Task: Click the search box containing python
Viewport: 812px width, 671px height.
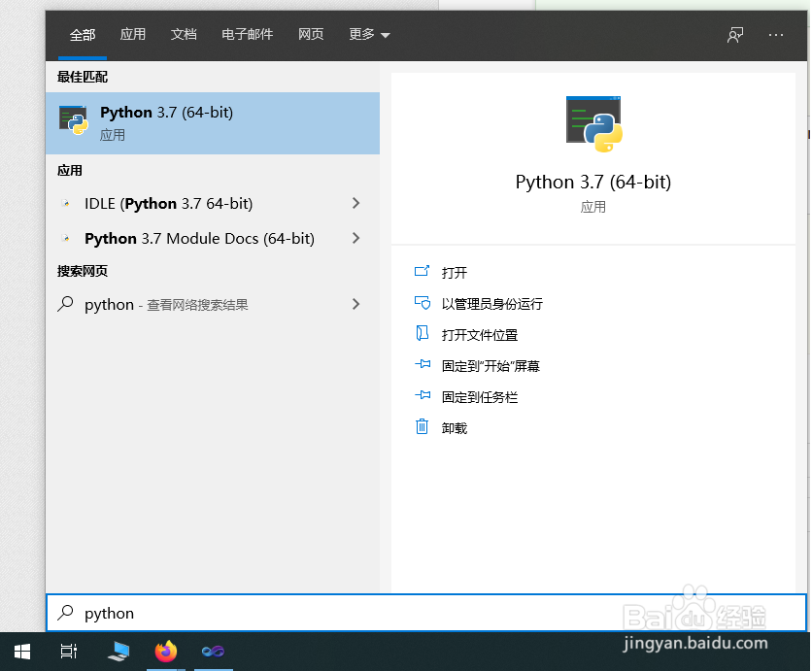Action: [426, 613]
